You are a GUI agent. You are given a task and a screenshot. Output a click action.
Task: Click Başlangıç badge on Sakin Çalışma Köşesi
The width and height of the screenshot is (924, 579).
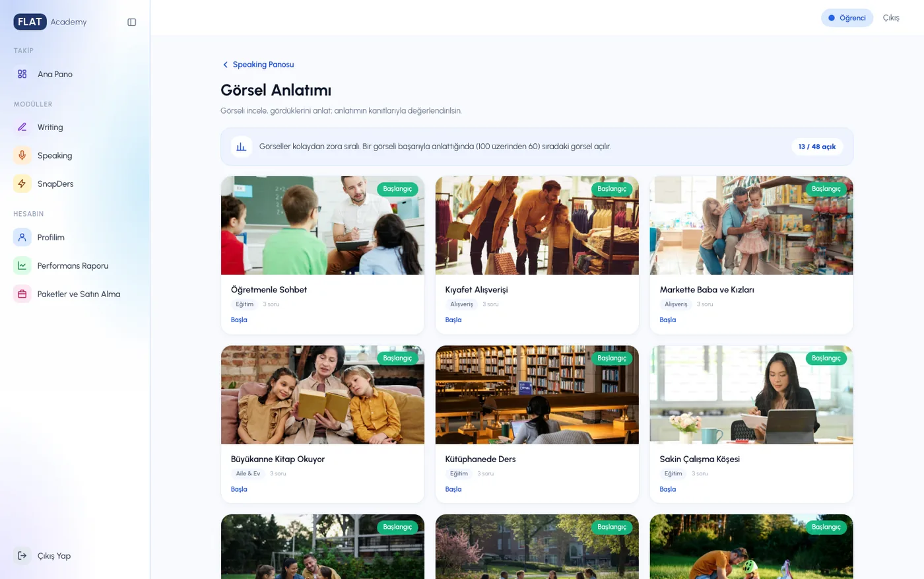tap(826, 358)
